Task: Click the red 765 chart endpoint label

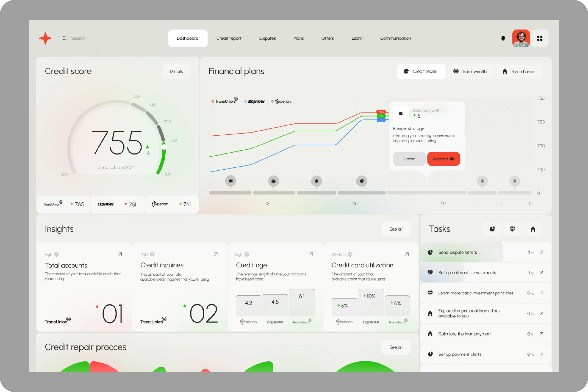Action: pyautogui.click(x=381, y=112)
